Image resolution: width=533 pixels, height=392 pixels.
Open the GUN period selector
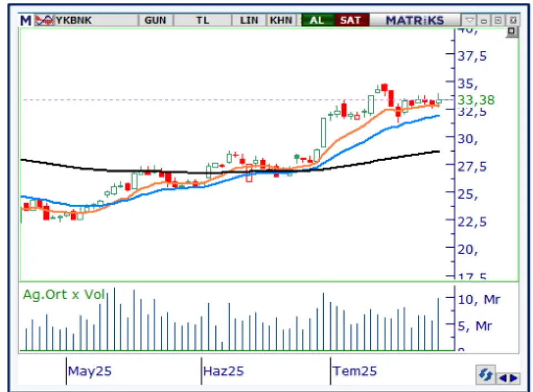click(155, 21)
